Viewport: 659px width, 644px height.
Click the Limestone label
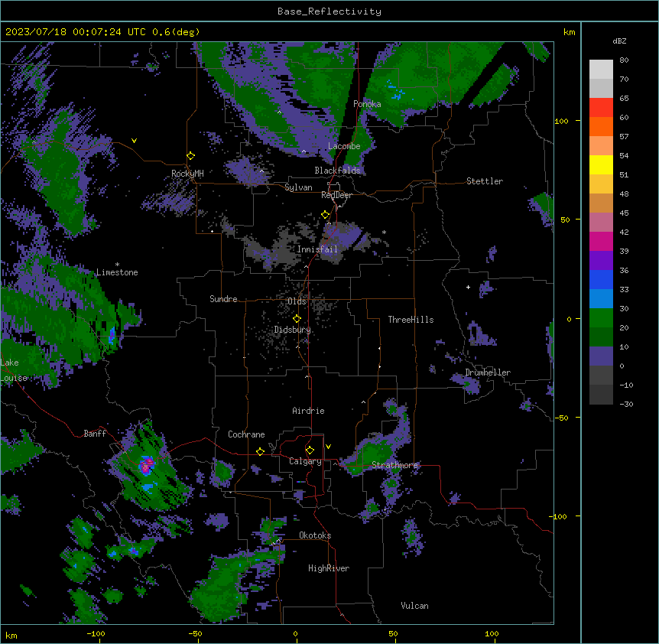117,272
